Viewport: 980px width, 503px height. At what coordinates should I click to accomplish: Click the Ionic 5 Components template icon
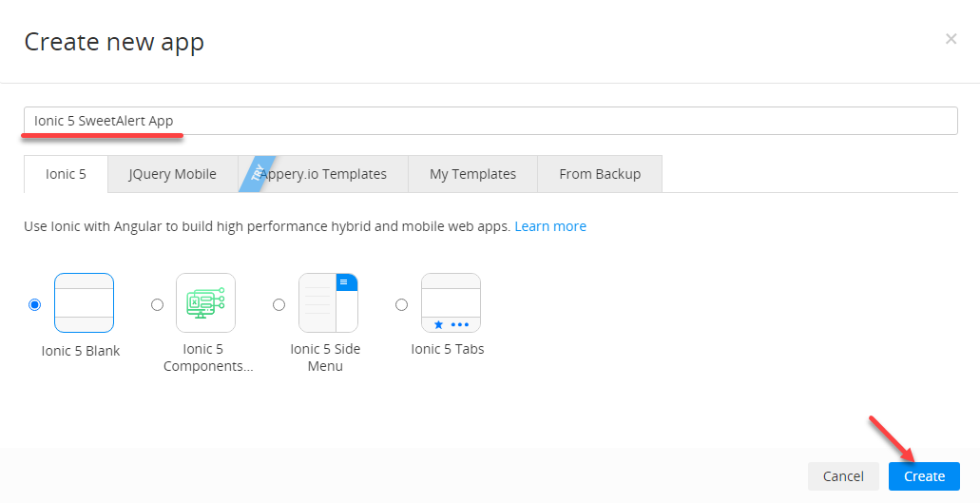[205, 303]
